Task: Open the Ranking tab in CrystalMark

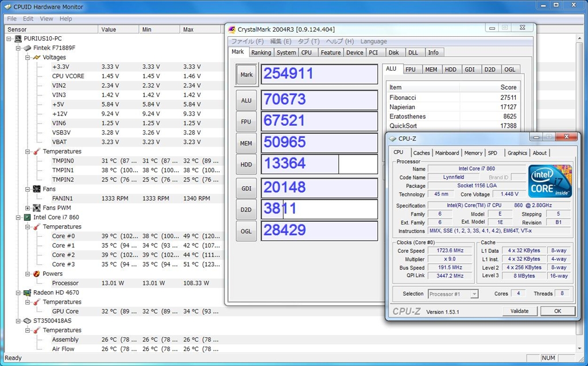Action: tap(261, 52)
